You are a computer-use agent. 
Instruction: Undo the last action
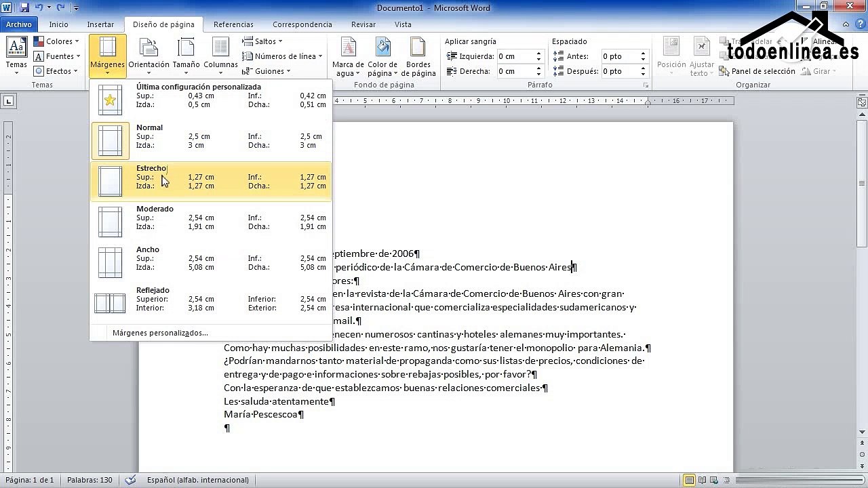tap(39, 7)
